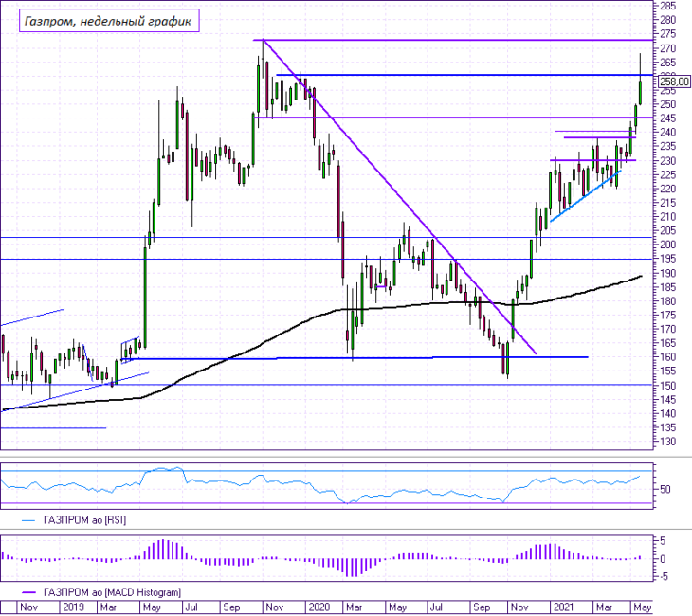Select the top purple resistance line near 273
This screenshot has height=616, width=692.
tap(453, 40)
